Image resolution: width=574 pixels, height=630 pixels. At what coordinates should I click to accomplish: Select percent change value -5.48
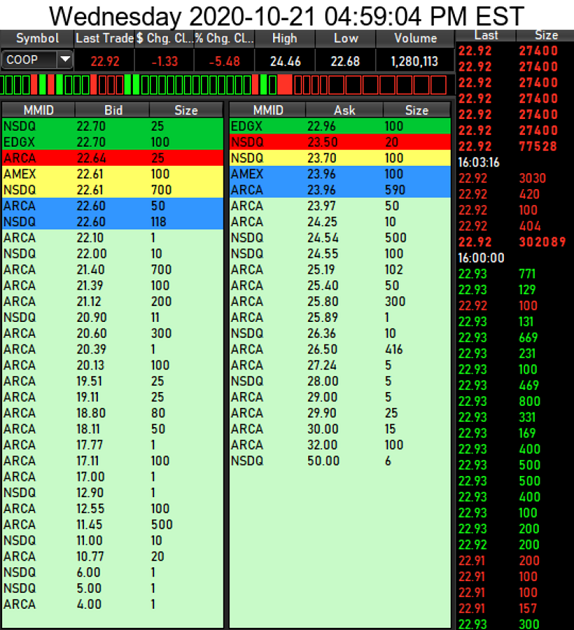(x=224, y=61)
